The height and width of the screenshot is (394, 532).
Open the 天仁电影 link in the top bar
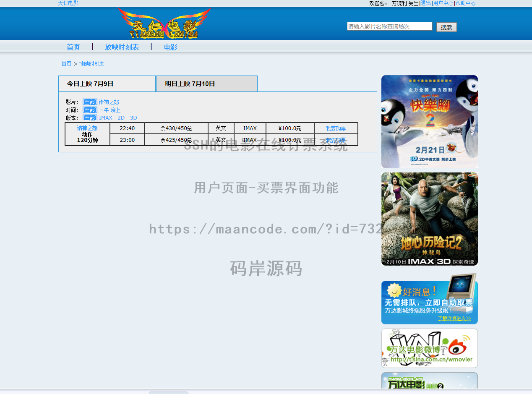[68, 3]
